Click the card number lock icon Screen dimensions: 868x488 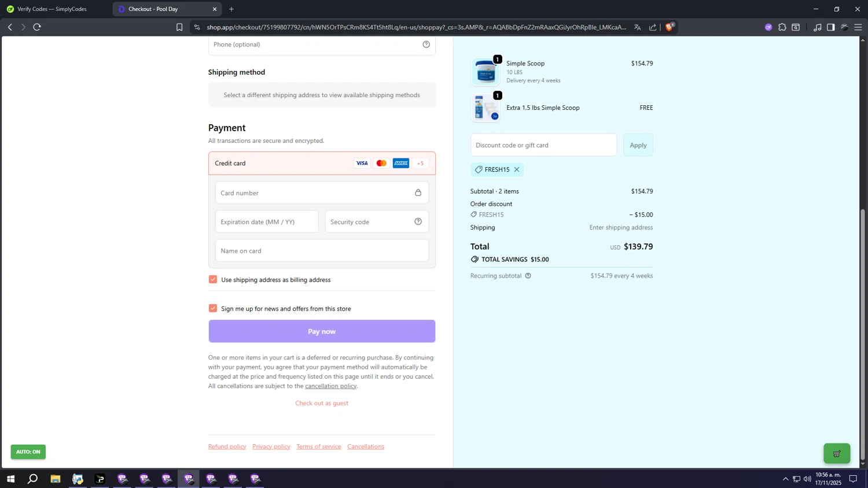point(418,193)
